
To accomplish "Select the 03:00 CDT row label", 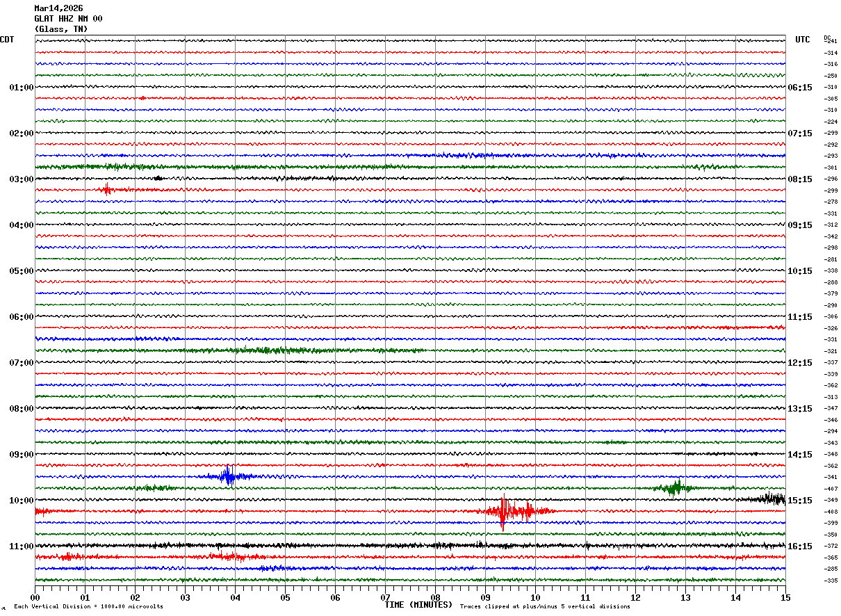I will (21, 179).
